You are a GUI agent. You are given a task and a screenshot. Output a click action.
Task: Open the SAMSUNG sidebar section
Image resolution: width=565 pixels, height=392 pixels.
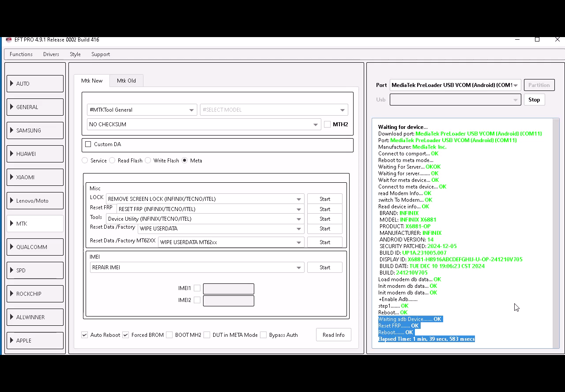click(x=35, y=130)
